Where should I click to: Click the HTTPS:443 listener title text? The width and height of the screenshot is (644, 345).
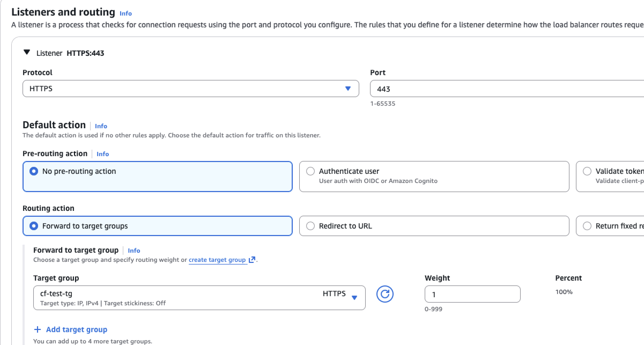(85, 53)
